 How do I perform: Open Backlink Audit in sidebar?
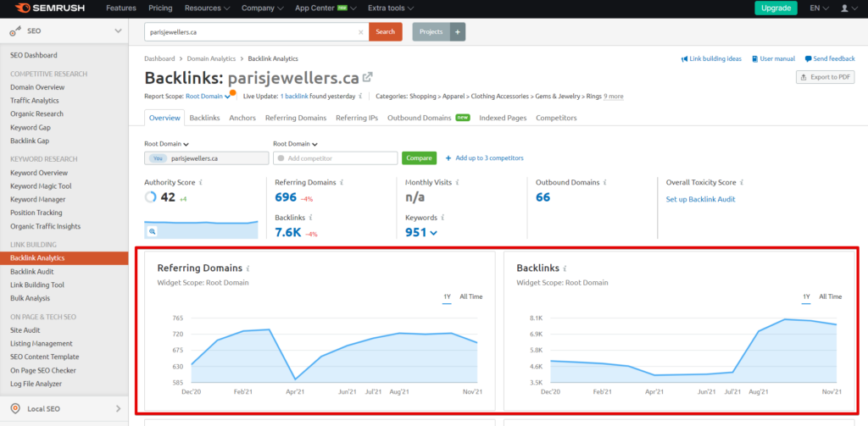click(x=32, y=272)
